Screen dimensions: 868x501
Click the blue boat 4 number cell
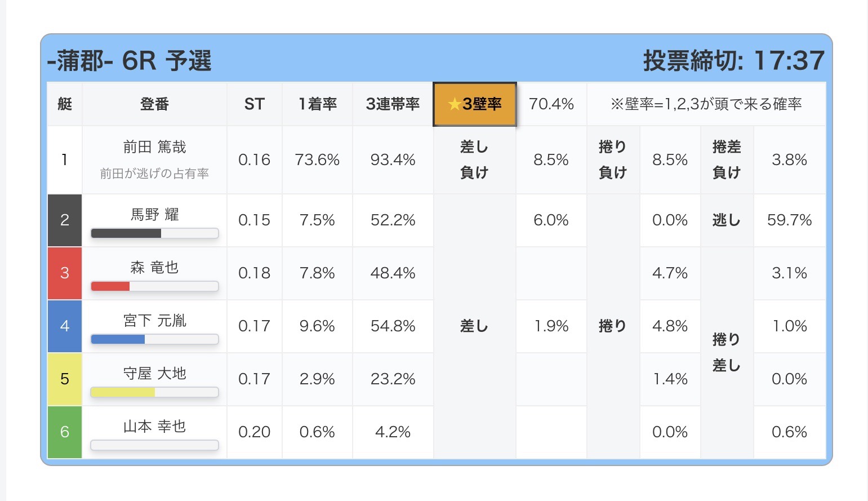(x=65, y=326)
